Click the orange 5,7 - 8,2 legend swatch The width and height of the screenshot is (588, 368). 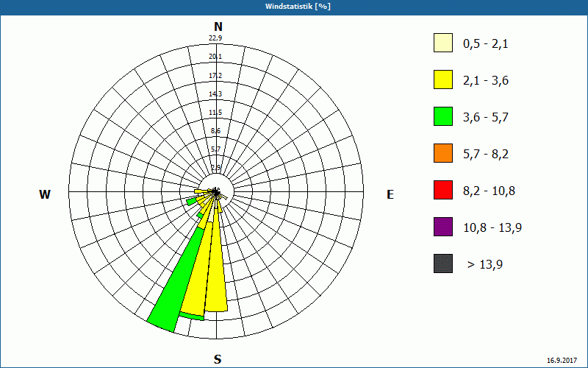[443, 153]
